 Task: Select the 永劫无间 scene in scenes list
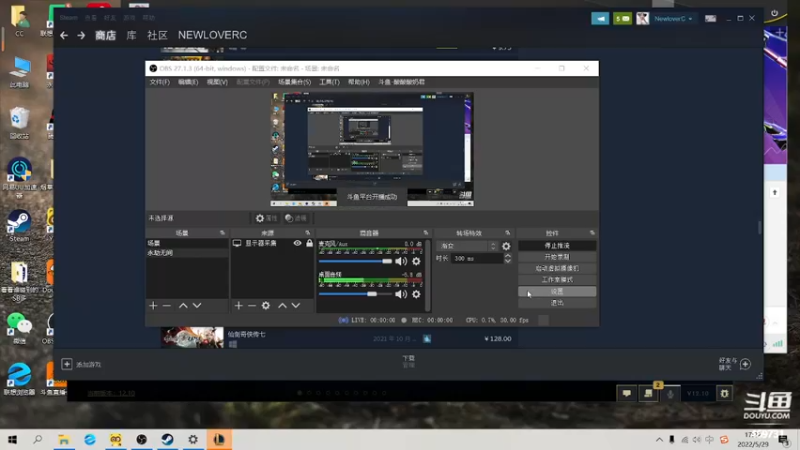coord(187,253)
